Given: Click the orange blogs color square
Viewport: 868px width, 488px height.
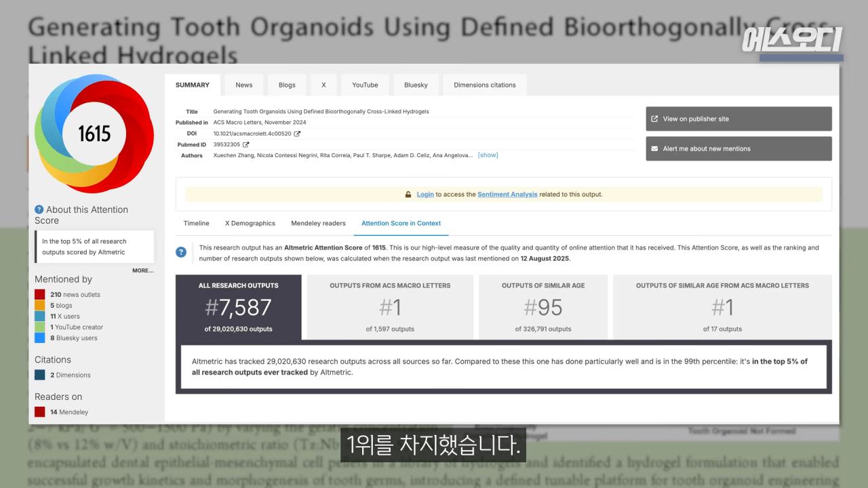Looking at the screenshot, I should point(40,306).
